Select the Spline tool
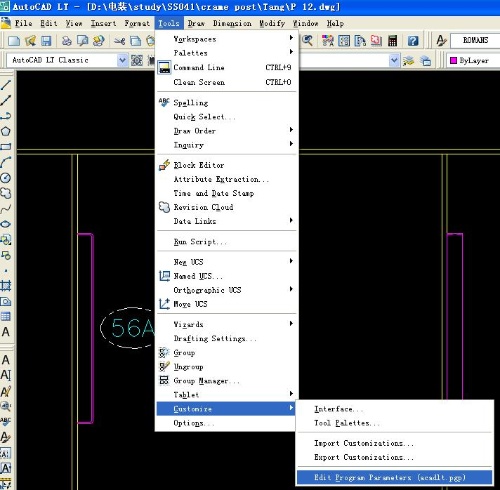The image size is (500, 490). [x=6, y=209]
